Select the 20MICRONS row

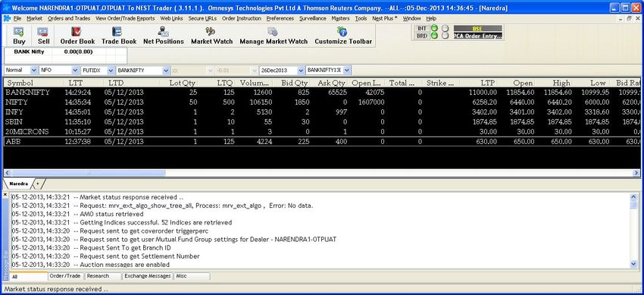point(322,131)
